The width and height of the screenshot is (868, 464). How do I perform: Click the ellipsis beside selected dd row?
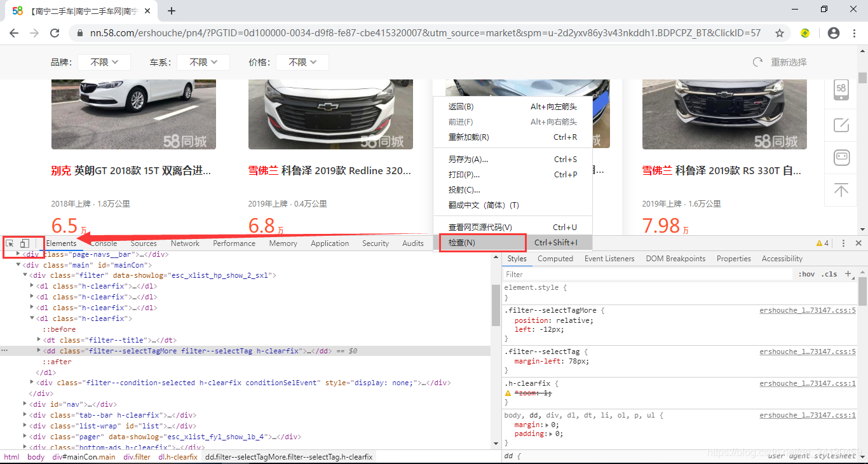[4, 351]
